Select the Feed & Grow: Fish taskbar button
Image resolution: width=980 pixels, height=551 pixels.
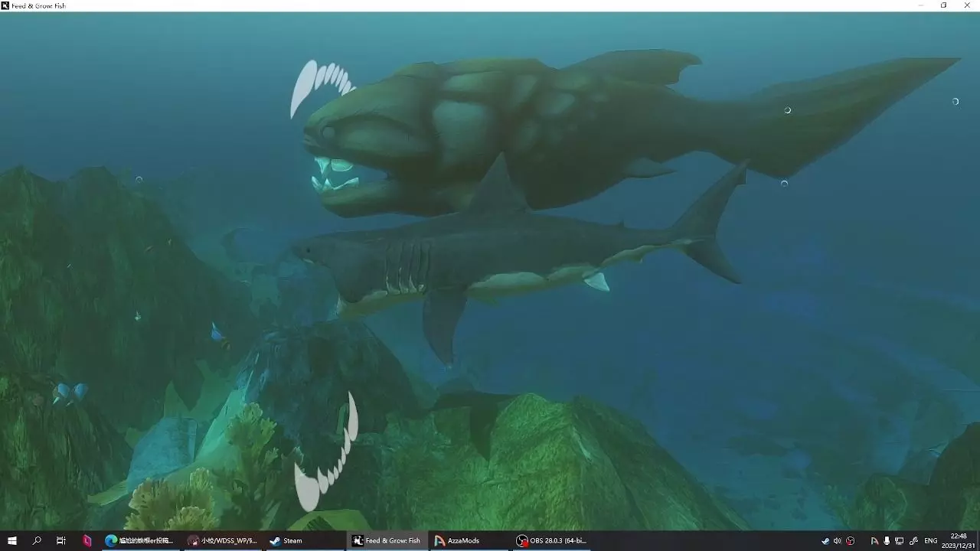coord(387,540)
